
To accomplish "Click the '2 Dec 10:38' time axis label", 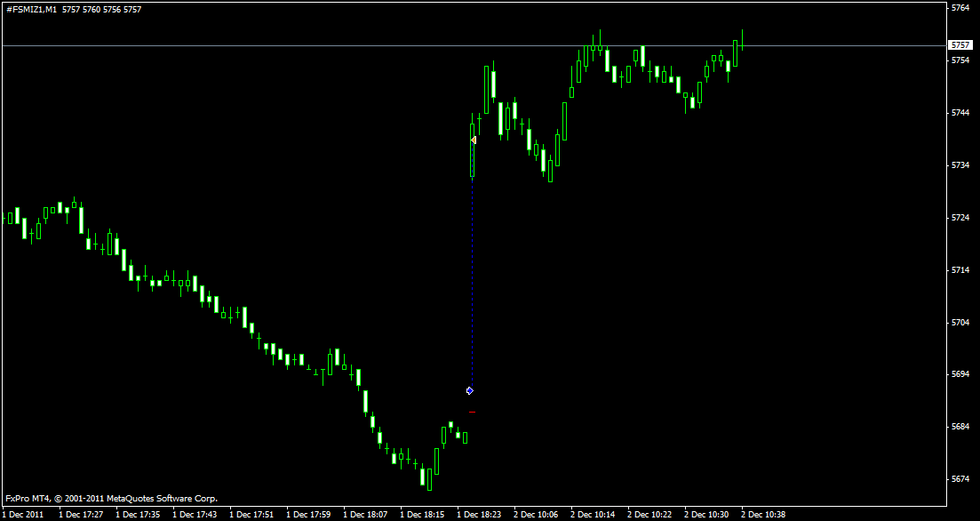I will click(x=764, y=515).
